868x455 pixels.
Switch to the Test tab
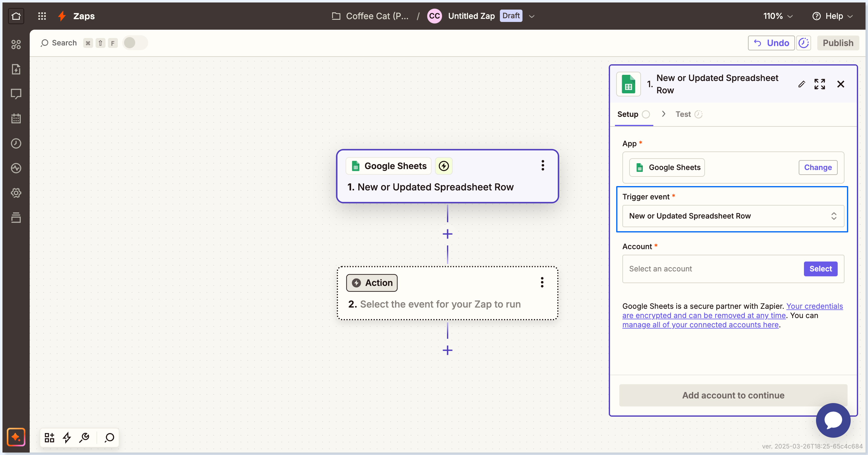689,114
